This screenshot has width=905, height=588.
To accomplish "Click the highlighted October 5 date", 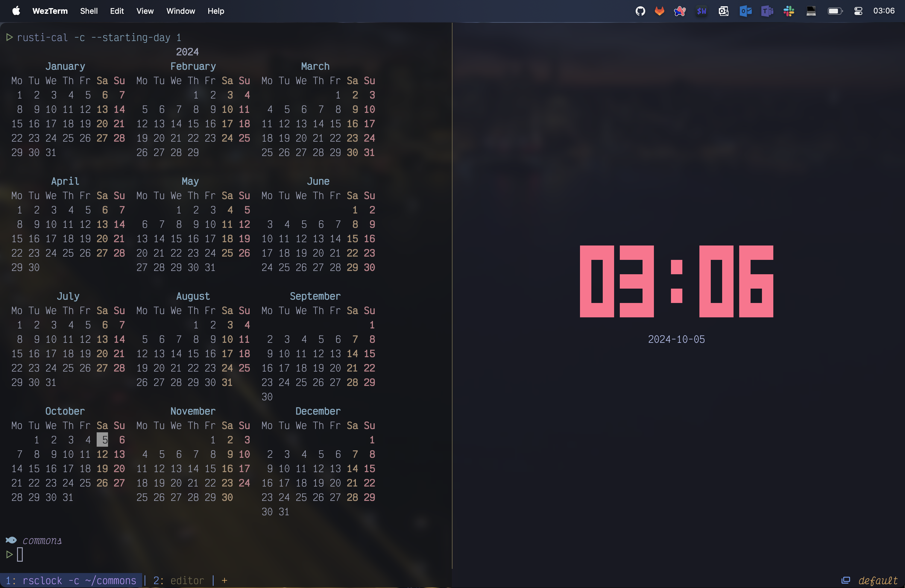I will coord(103,440).
